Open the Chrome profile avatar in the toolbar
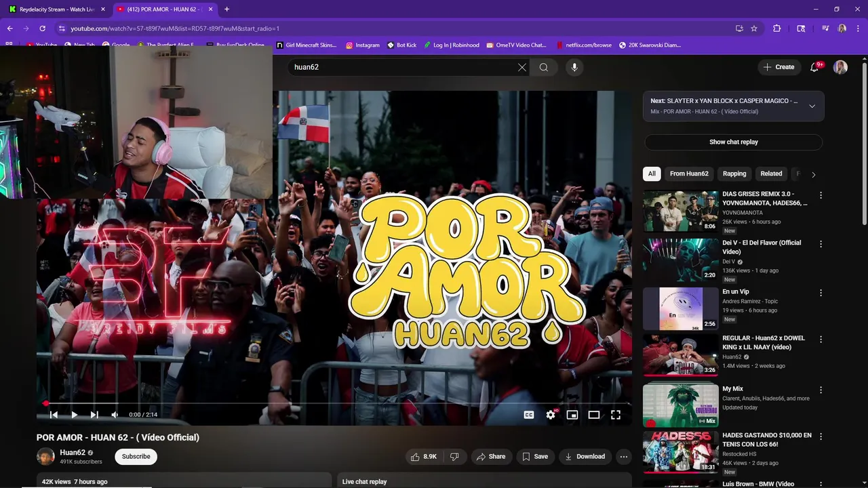The image size is (868, 488). coord(842,28)
